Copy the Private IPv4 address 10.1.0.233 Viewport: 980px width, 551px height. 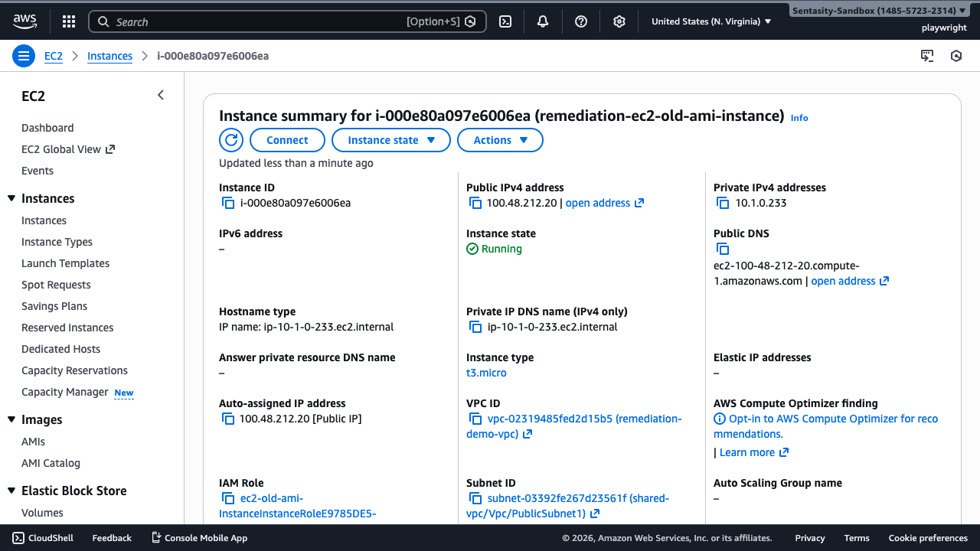(x=722, y=203)
